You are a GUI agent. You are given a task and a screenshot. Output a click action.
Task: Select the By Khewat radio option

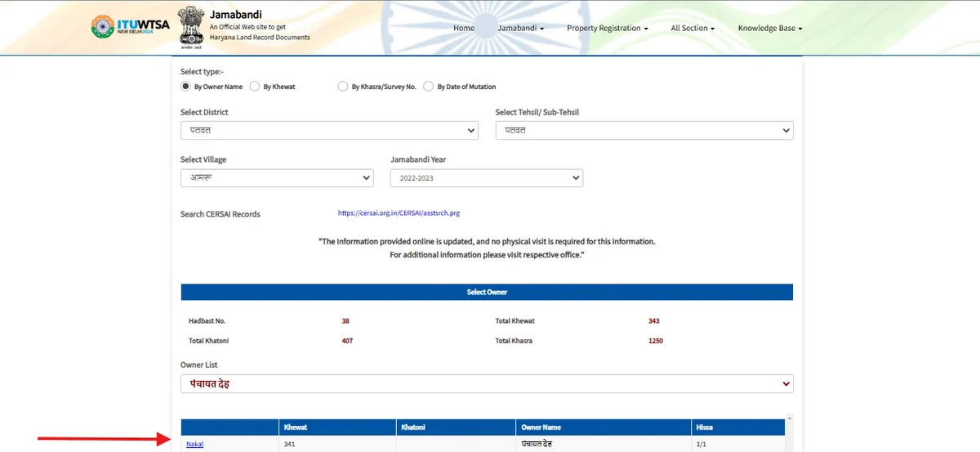pyautogui.click(x=255, y=86)
